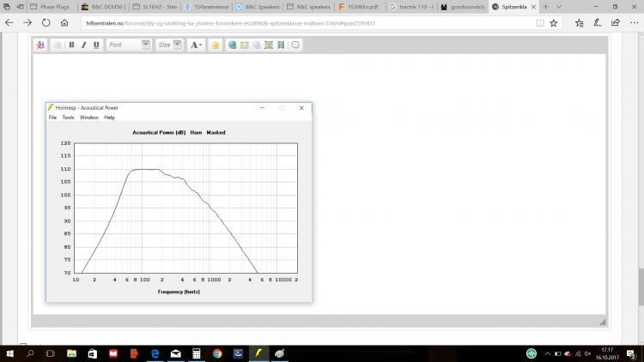644x362 pixels.
Task: Open the Windows Start menu
Action: click(9, 353)
